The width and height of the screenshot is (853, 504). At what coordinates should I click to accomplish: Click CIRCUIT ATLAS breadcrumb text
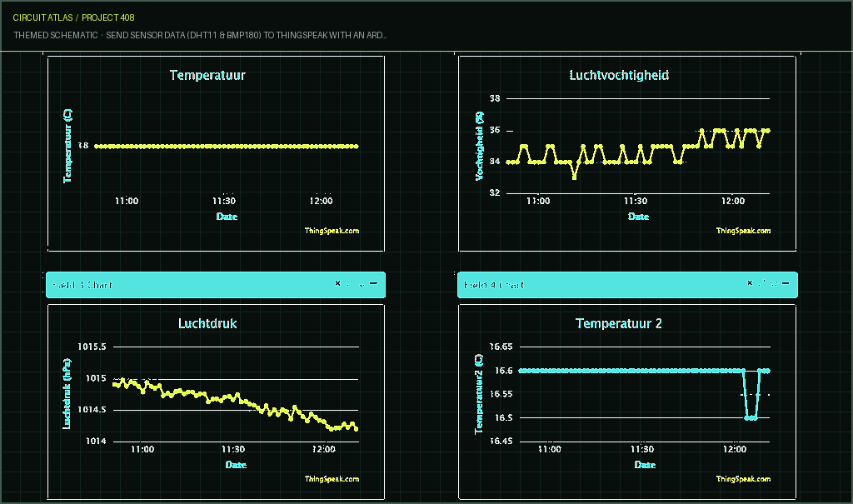(x=42, y=17)
